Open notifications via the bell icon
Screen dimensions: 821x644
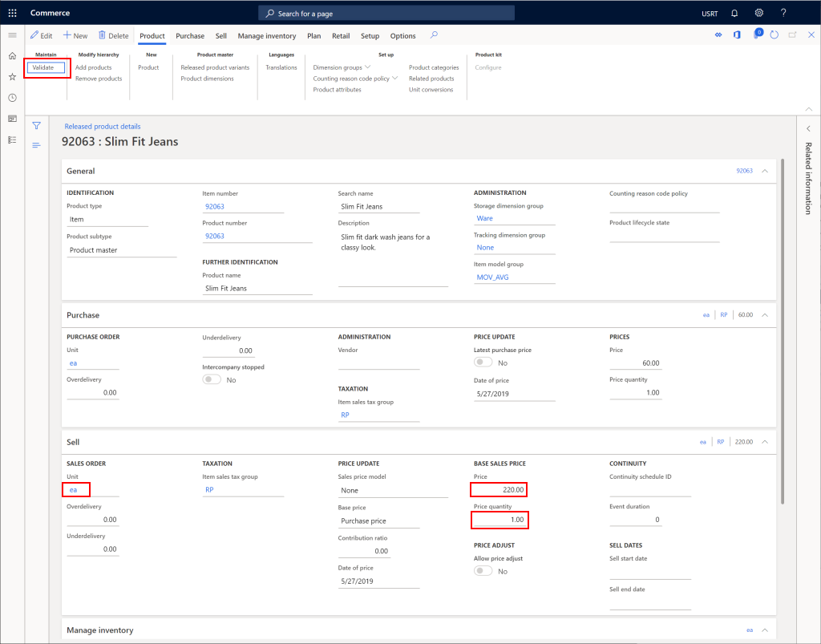(x=734, y=13)
